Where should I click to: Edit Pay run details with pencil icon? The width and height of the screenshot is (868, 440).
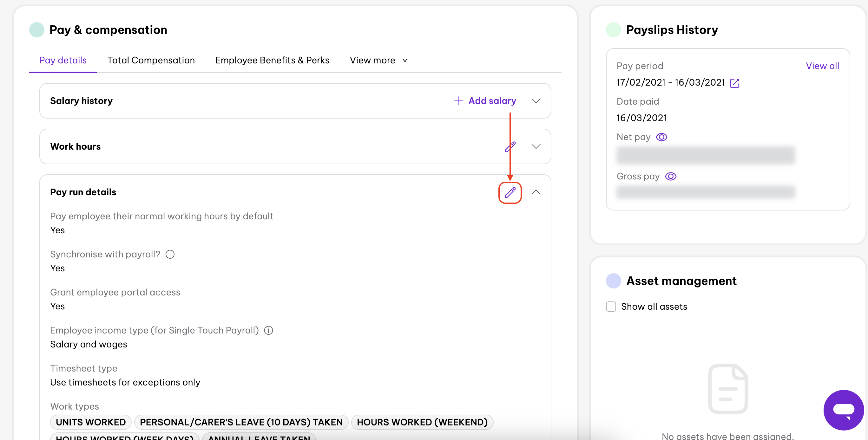pyautogui.click(x=510, y=192)
